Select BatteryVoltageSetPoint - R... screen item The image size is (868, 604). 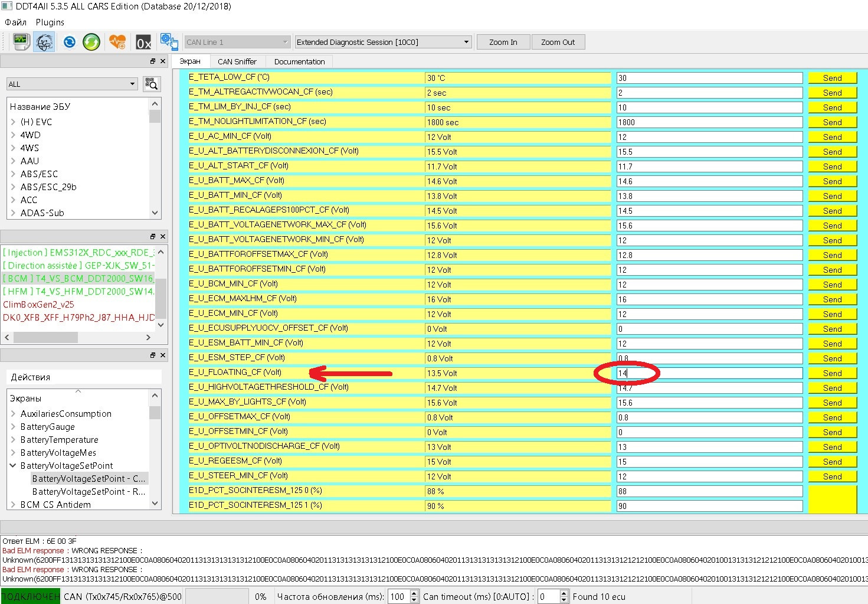coord(89,492)
